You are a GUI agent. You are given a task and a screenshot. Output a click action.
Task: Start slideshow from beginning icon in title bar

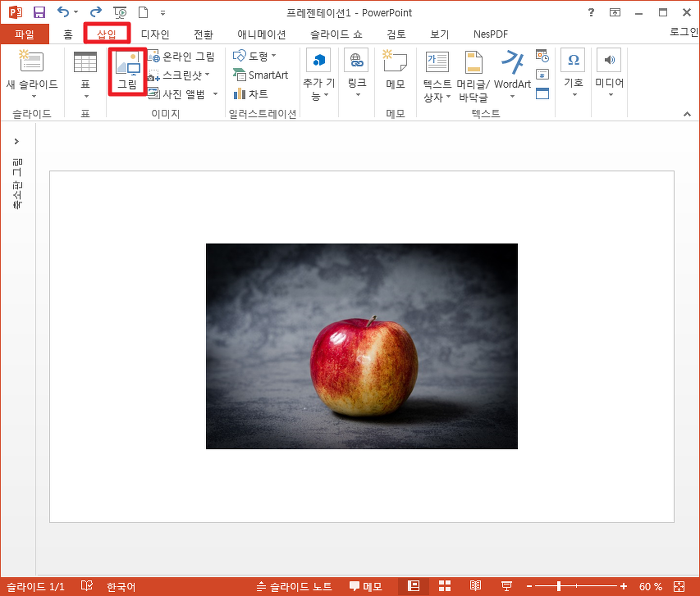point(120,13)
